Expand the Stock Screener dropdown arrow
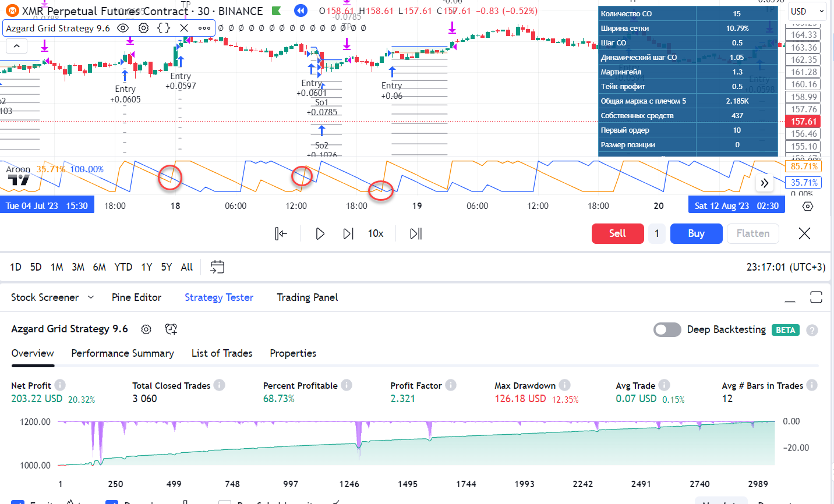The image size is (834, 504). coord(91,297)
